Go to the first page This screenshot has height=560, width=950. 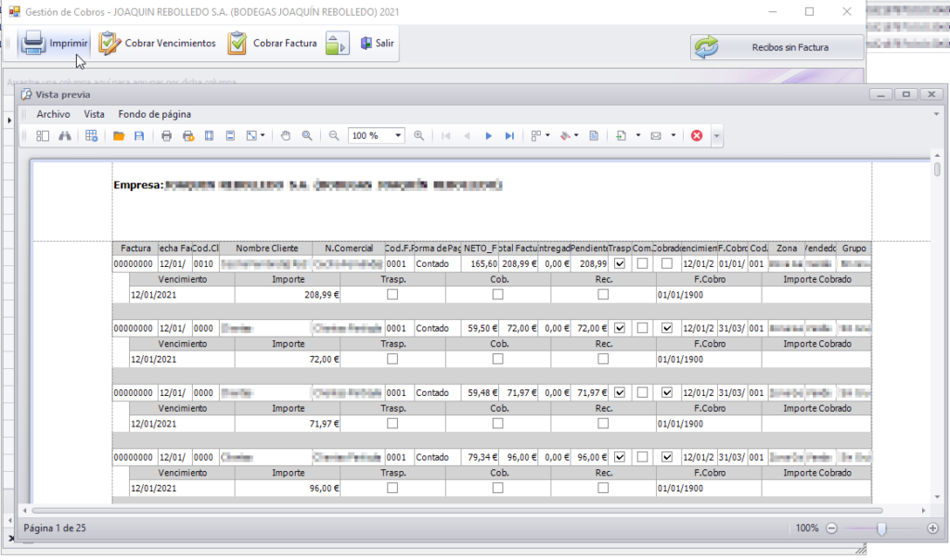[x=446, y=136]
